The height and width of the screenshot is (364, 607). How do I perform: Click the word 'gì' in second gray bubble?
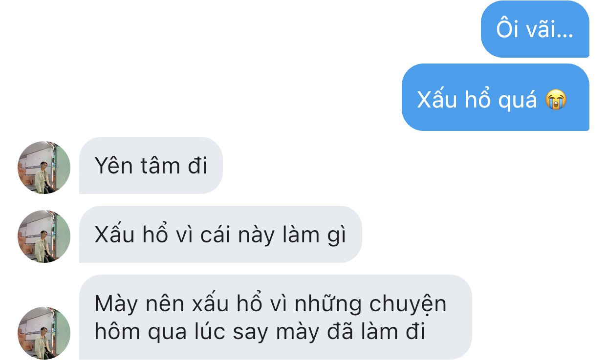pos(336,236)
